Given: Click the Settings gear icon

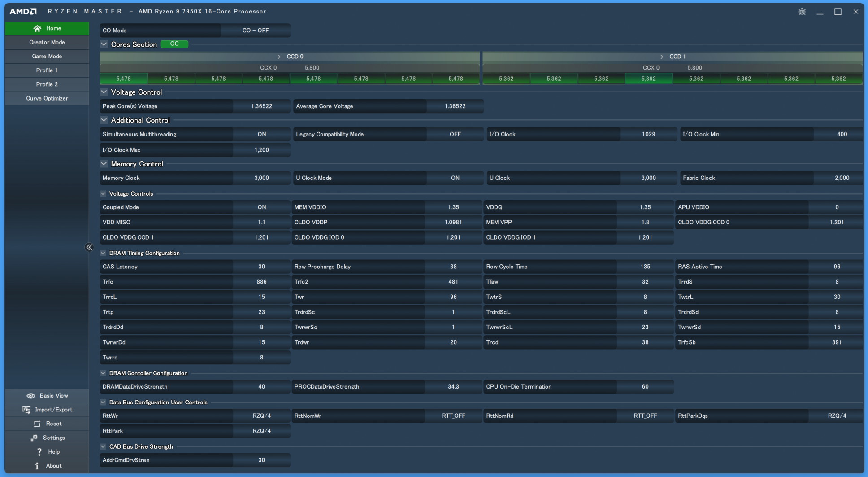Looking at the screenshot, I should tap(34, 438).
